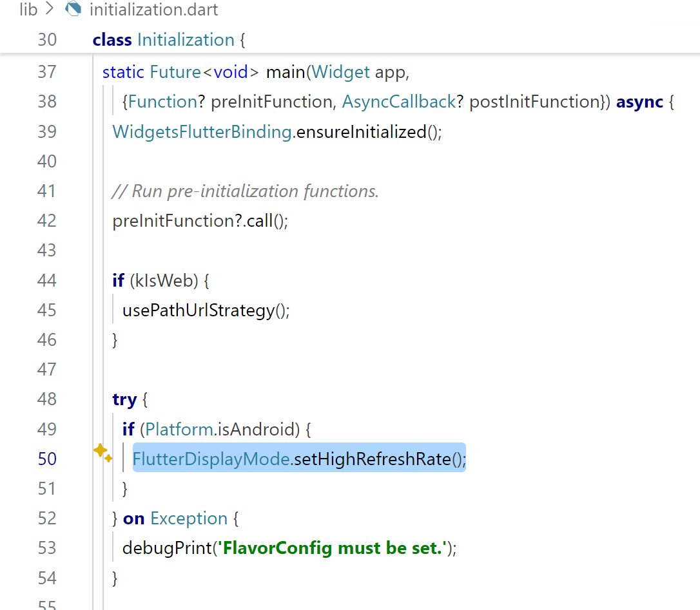The image size is (700, 610).
Task: Click Exception type on line 52
Action: pos(189,519)
